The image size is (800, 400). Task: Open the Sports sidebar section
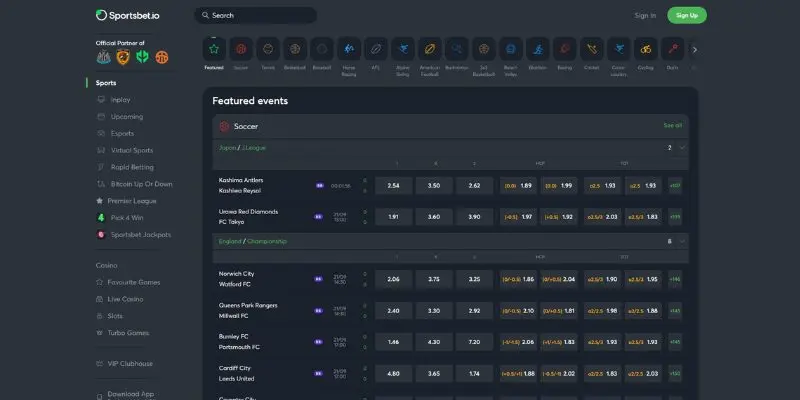tap(106, 83)
